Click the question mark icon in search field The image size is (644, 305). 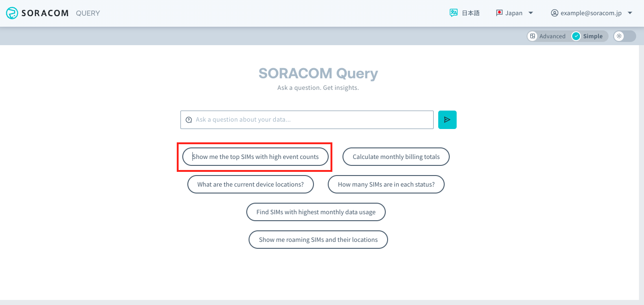coord(189,119)
